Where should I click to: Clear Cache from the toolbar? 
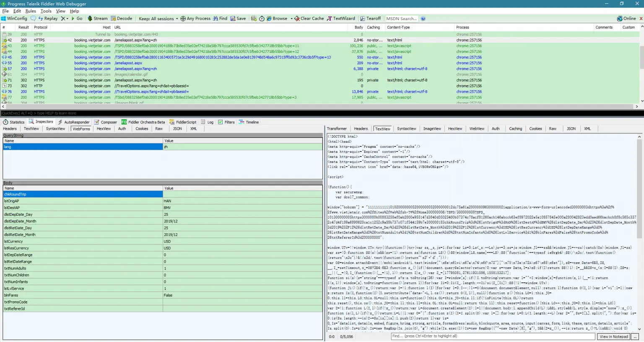click(x=309, y=18)
